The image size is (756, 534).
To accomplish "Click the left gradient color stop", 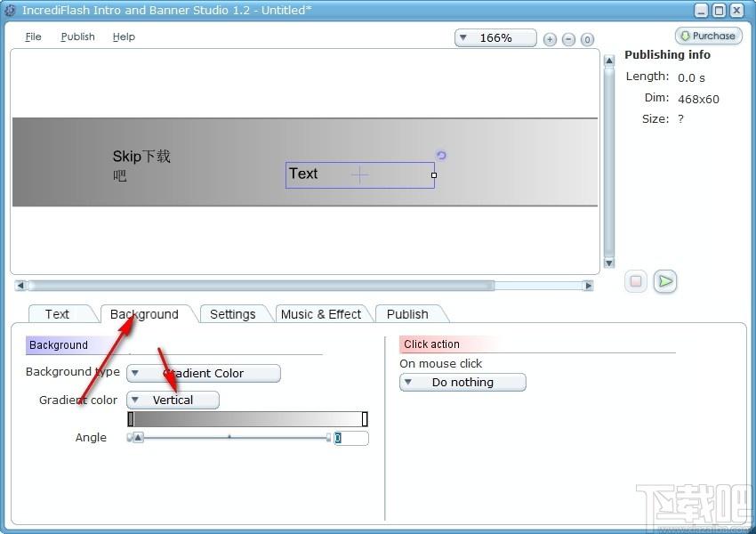I will [x=131, y=419].
